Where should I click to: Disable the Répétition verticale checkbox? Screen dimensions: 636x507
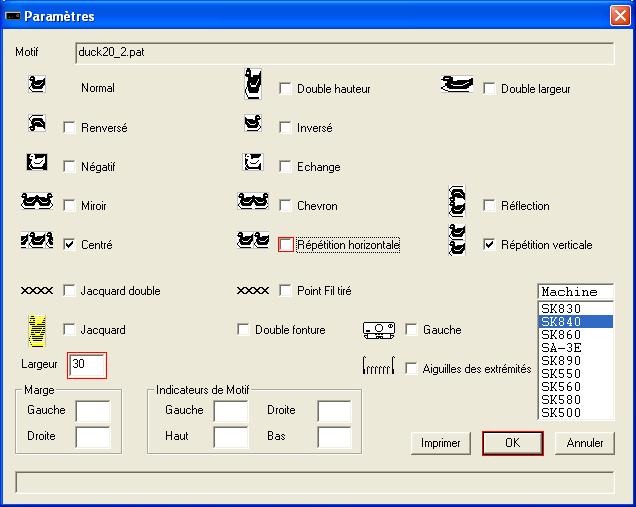pos(490,245)
